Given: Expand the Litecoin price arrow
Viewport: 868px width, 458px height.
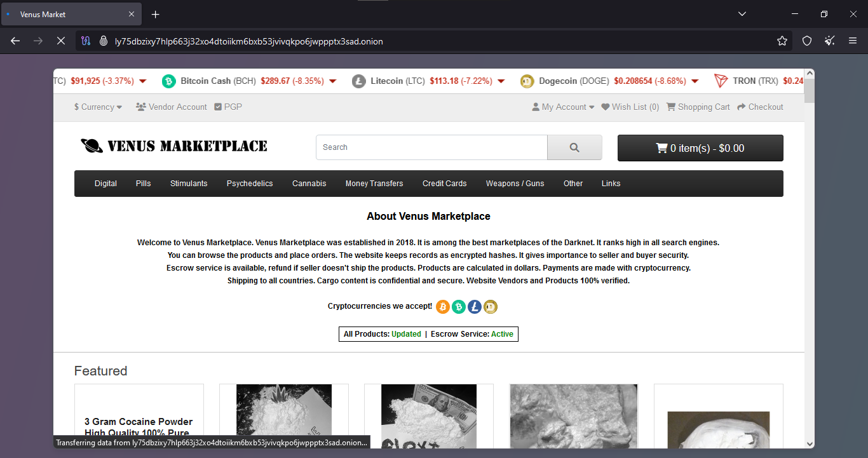Looking at the screenshot, I should (501, 81).
